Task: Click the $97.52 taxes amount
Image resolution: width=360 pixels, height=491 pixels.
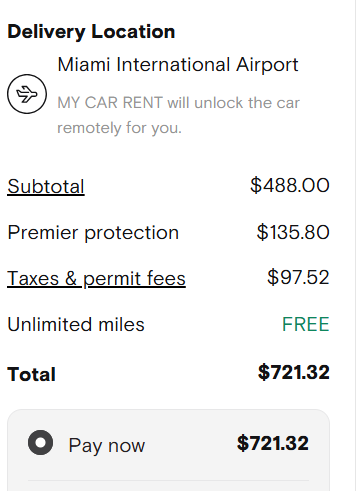Action: (x=298, y=277)
